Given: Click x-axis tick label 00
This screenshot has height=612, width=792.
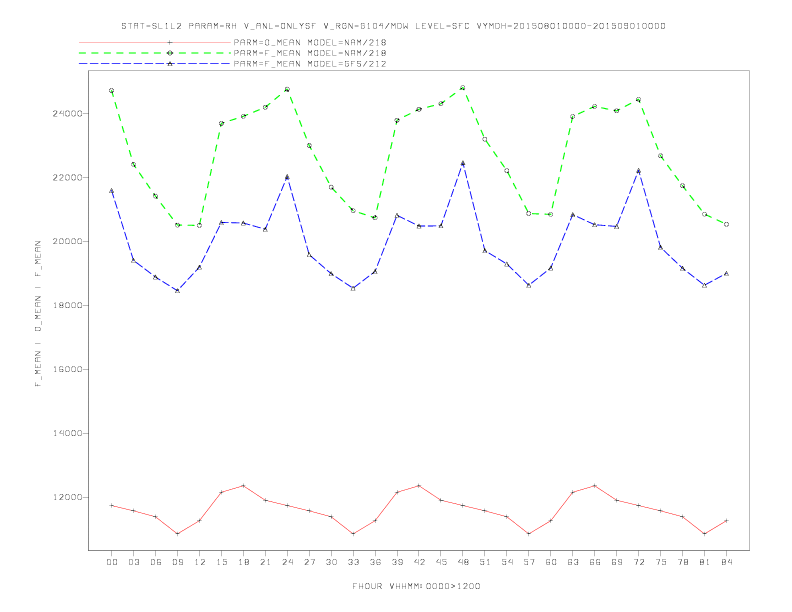Looking at the screenshot, I should tap(112, 562).
